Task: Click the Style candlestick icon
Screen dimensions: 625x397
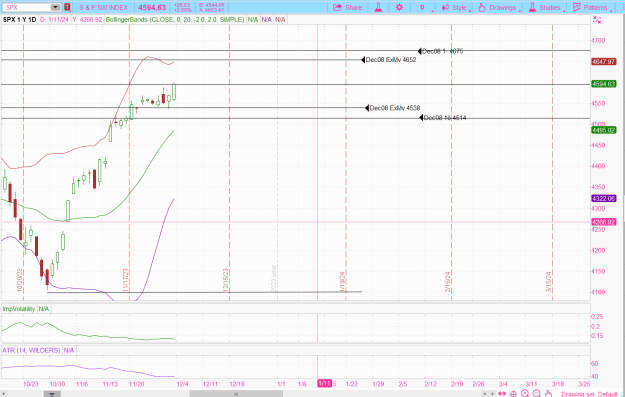Action: pyautogui.click(x=445, y=8)
